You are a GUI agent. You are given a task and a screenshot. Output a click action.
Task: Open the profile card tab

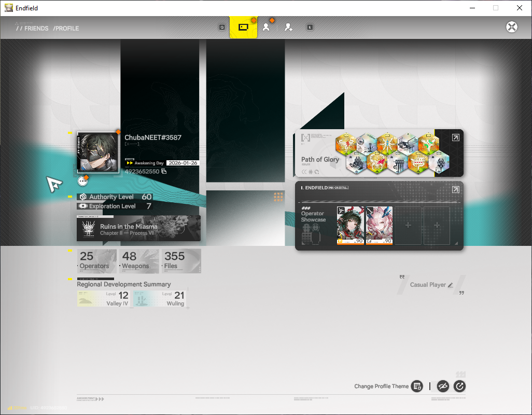tap(243, 27)
